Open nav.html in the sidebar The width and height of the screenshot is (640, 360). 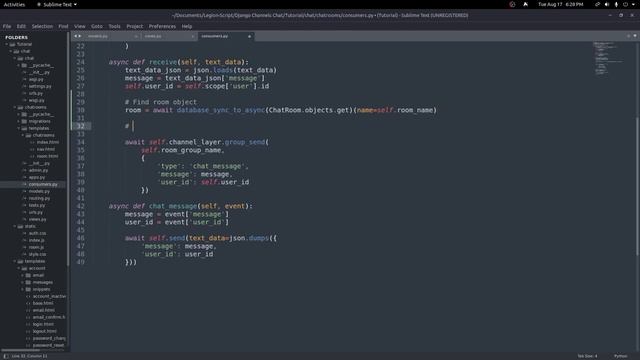[46, 149]
